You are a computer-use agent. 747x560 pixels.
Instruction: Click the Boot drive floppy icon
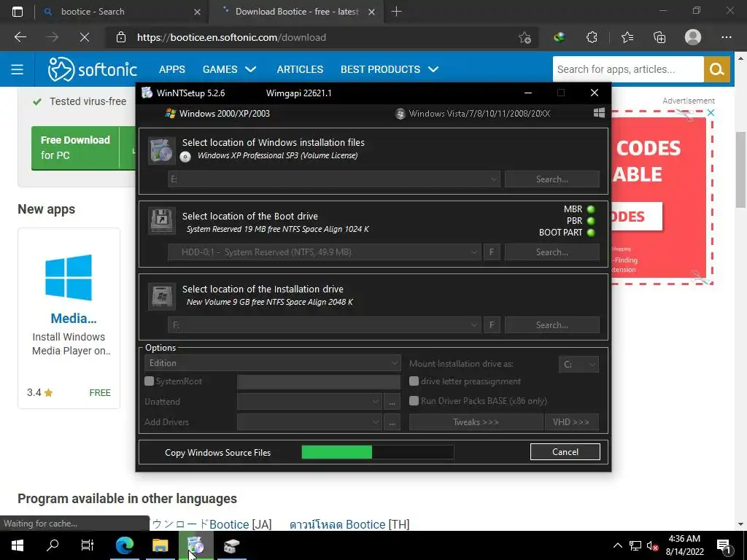pyautogui.click(x=161, y=220)
